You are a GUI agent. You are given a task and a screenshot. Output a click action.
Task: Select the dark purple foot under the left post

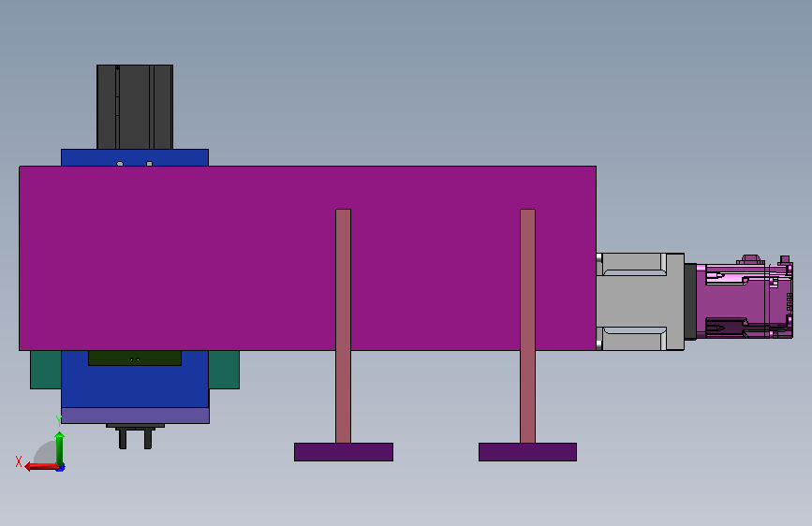(344, 452)
